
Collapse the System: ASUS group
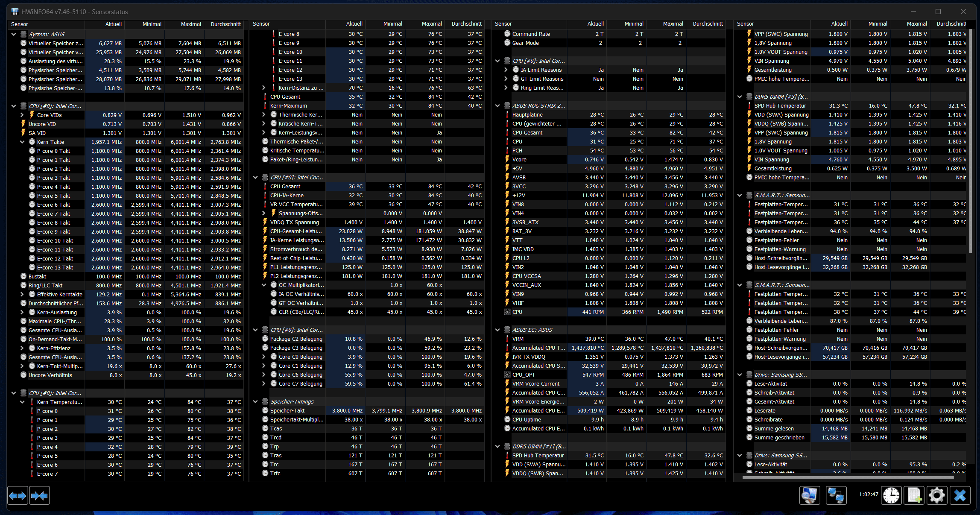[14, 34]
